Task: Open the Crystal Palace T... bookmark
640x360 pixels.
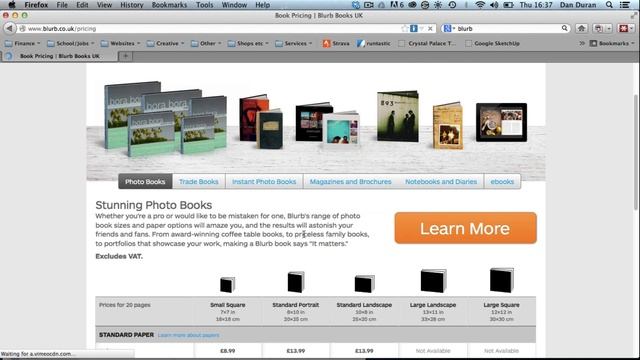Action: tap(427, 43)
